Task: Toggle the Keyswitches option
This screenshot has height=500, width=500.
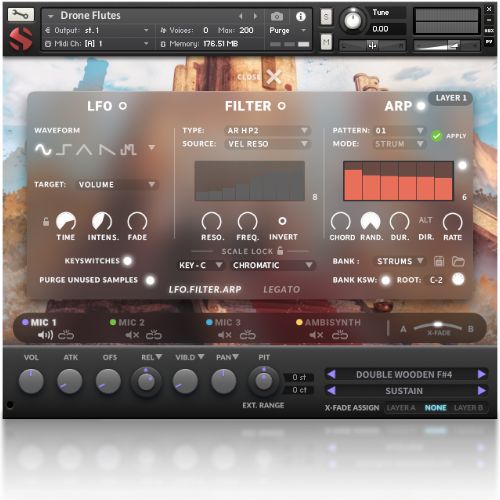Action: pyautogui.click(x=127, y=261)
